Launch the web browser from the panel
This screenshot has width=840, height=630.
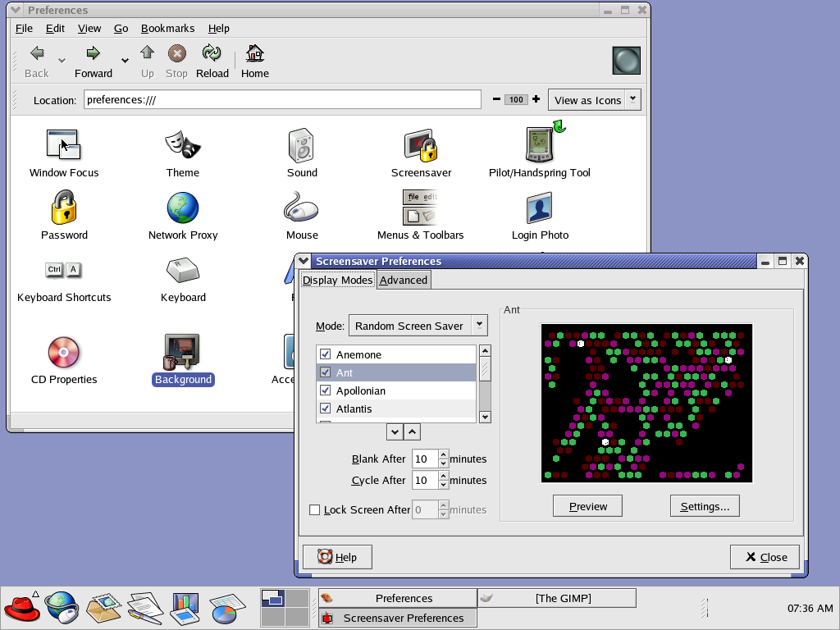tap(62, 608)
